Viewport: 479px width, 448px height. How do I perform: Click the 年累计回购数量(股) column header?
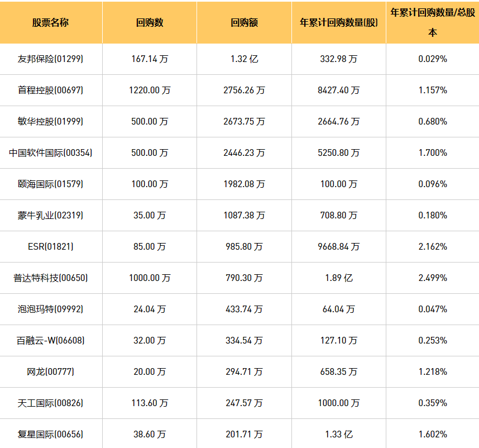338,23
